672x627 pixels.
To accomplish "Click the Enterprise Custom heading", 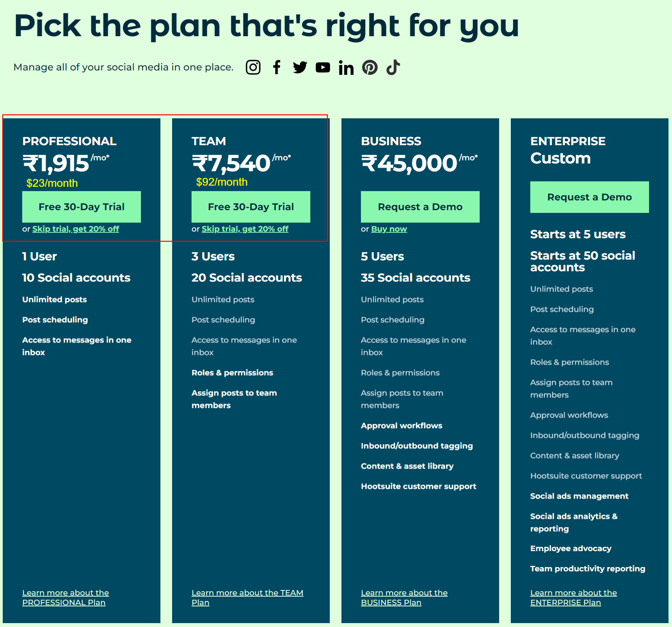I will [560, 158].
